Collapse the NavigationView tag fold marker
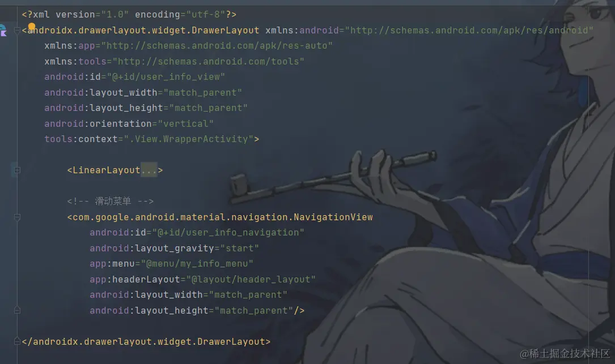615x364 pixels. point(17,217)
